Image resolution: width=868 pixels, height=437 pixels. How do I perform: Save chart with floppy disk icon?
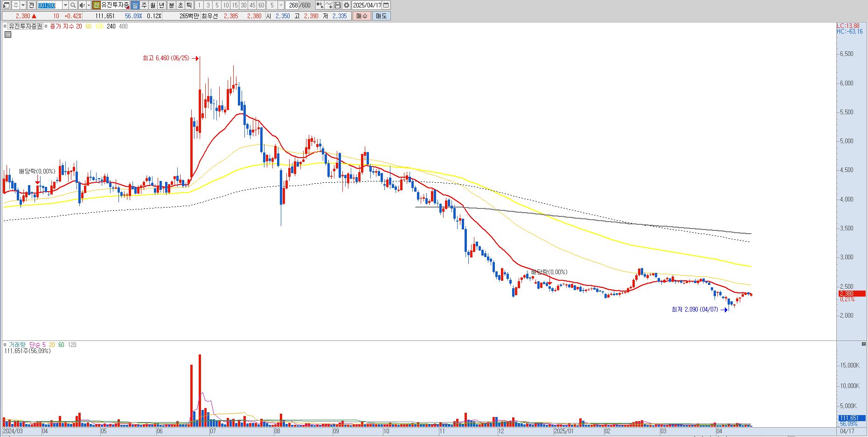click(338, 5)
